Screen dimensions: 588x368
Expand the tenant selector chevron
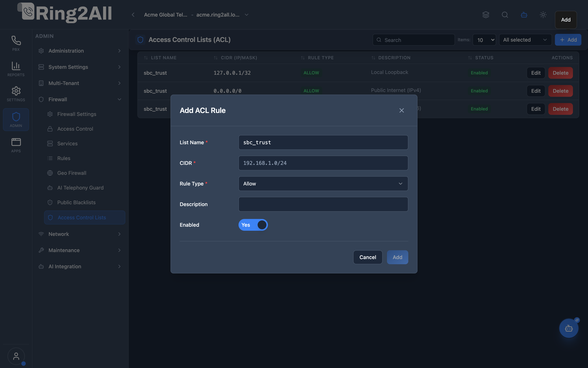(x=247, y=15)
